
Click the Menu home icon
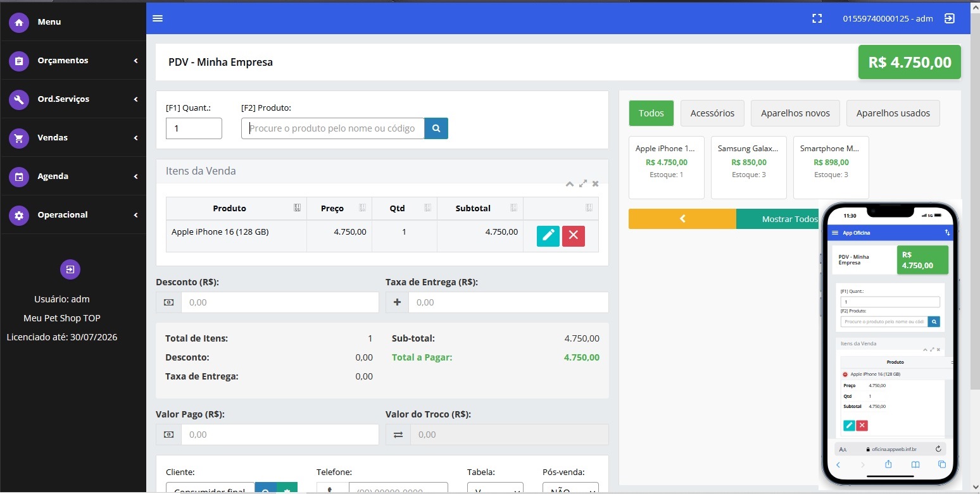[x=19, y=22]
